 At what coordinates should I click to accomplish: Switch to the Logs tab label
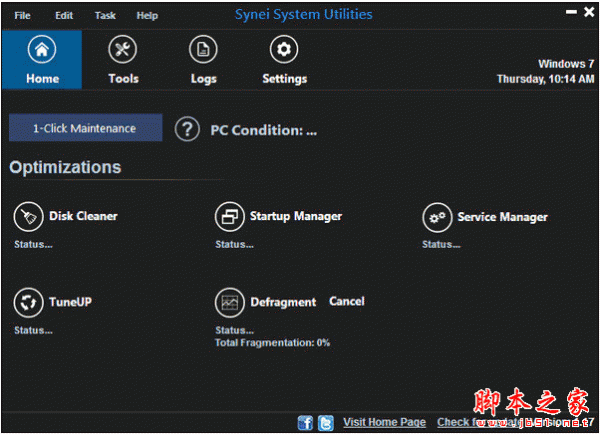(x=204, y=79)
